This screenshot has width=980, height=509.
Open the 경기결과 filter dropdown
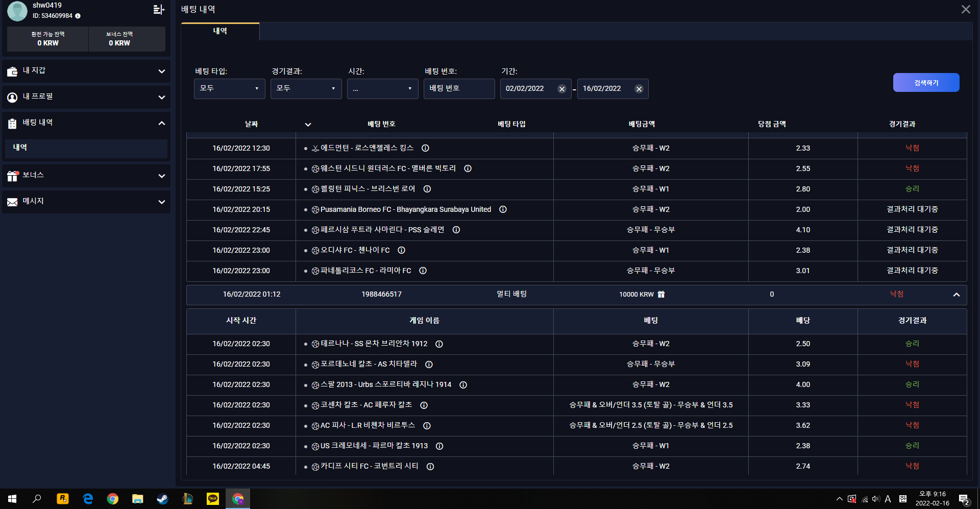pos(306,89)
